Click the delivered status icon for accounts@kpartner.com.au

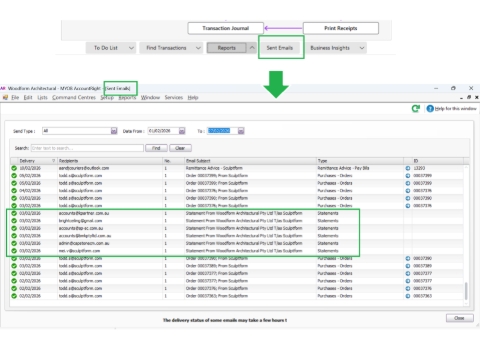pos(14,213)
